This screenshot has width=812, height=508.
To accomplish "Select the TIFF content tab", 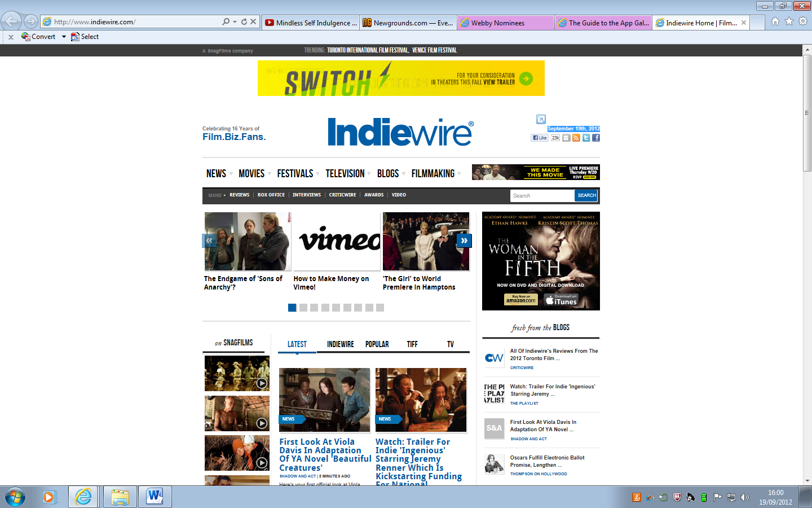I will 412,344.
